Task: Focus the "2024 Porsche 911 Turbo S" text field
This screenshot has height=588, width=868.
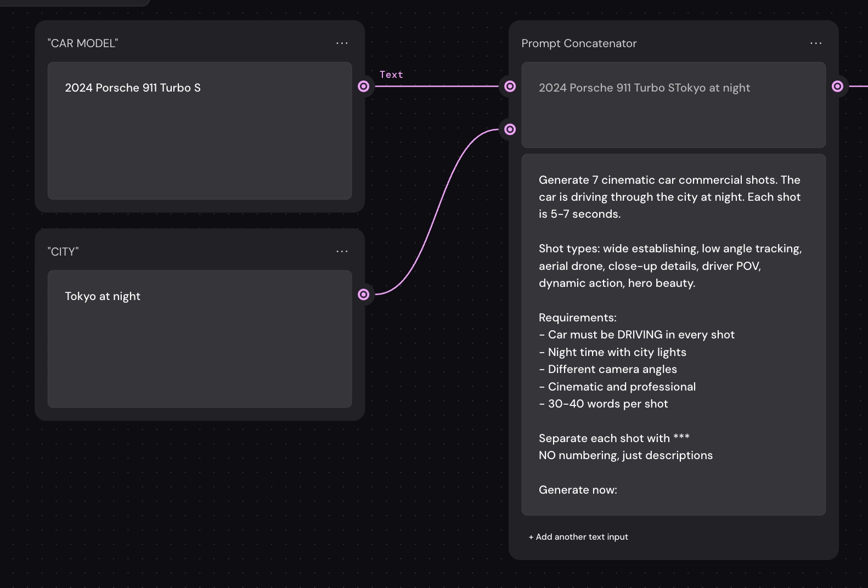Action: pos(200,131)
